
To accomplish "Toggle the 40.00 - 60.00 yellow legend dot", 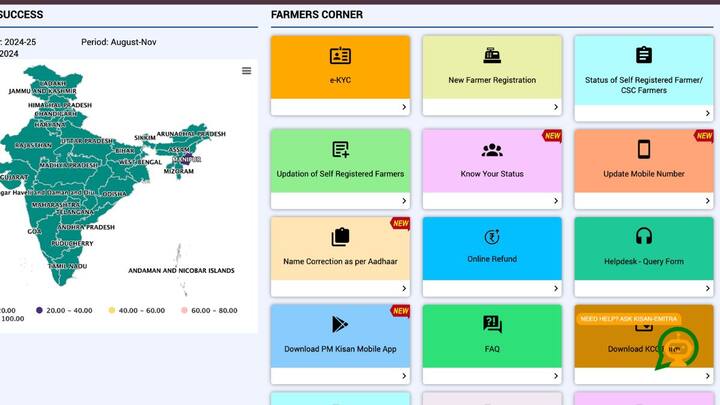I will (112, 310).
